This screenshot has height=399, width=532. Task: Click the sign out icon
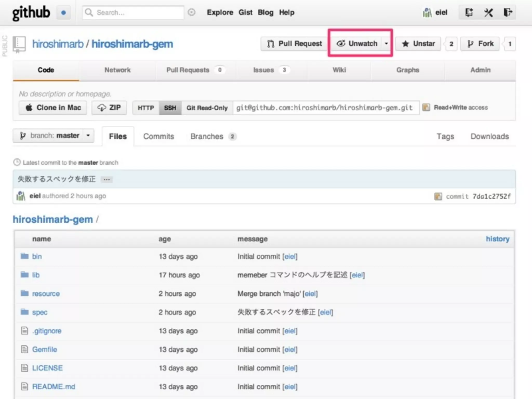(508, 12)
